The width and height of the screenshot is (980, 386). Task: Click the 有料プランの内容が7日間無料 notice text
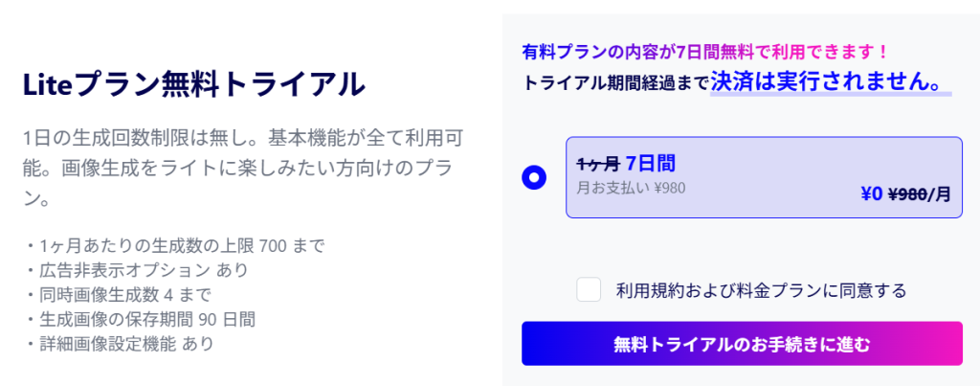pyautogui.click(x=705, y=51)
